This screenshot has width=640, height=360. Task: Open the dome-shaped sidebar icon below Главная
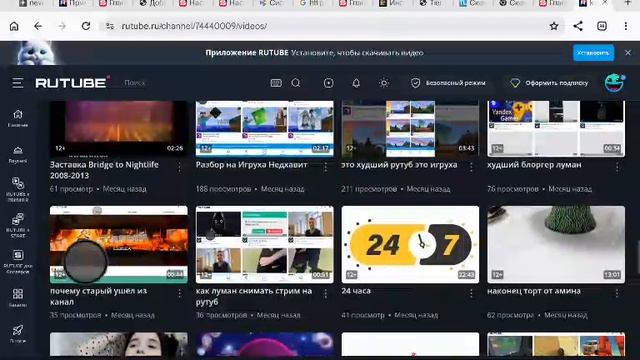[x=18, y=154]
